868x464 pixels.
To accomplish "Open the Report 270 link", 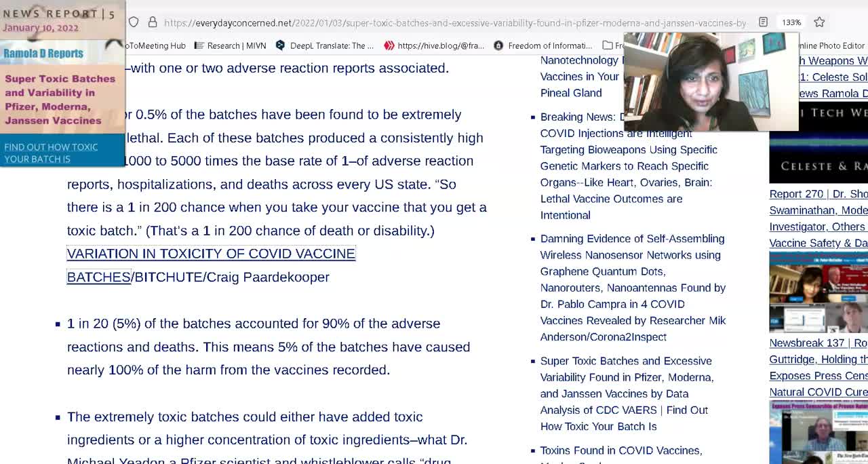I will tap(818, 218).
